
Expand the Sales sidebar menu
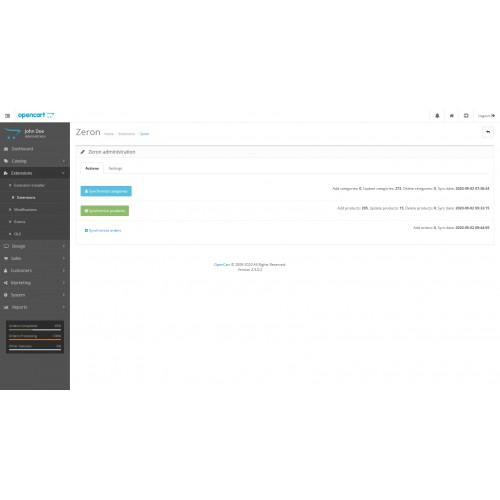(35, 258)
